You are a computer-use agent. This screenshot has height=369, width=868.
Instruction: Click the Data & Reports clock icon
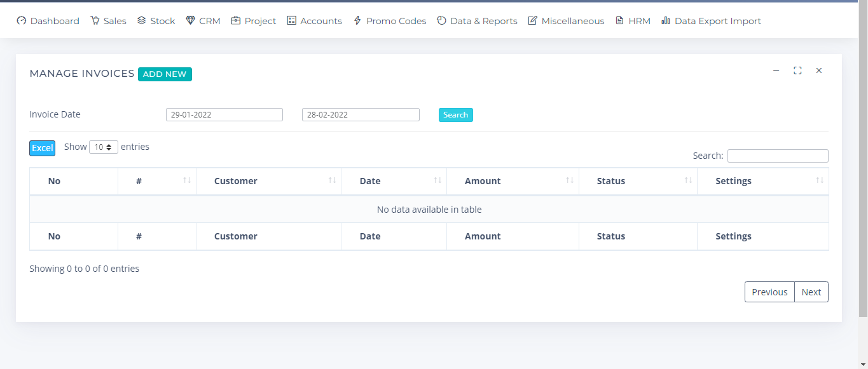click(441, 20)
